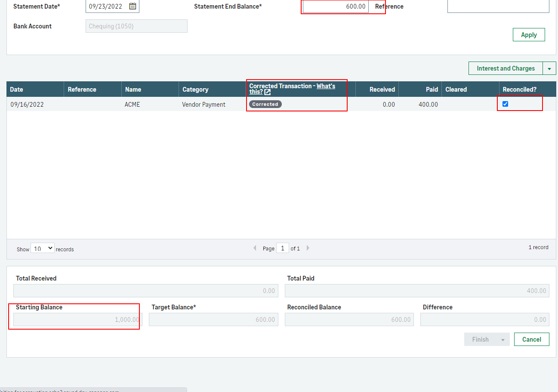Screen dimensions: 558x392
Task: Sort table by Paid column header
Action: click(432, 90)
